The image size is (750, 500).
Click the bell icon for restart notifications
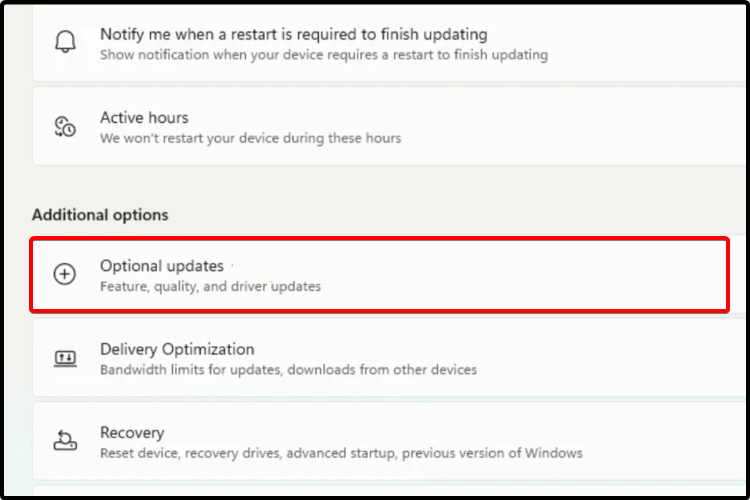point(65,43)
